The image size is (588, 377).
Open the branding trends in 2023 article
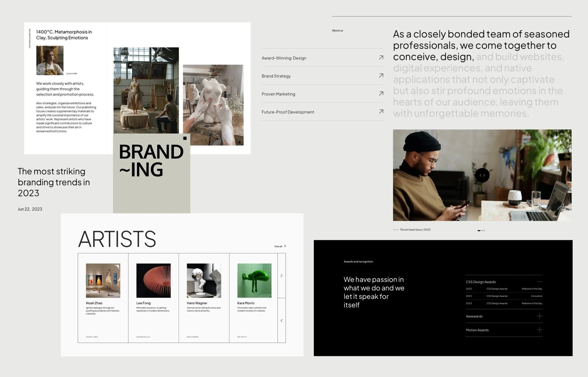54,182
